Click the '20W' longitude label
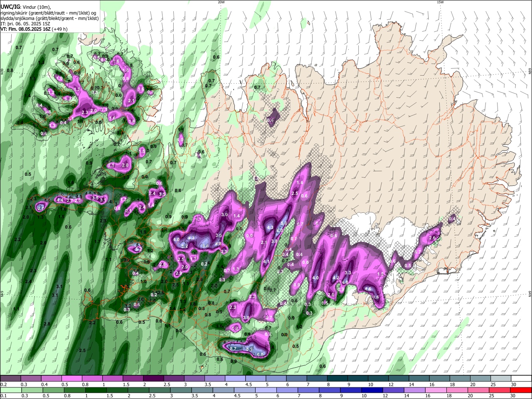Image resolution: width=532 pixels, height=399 pixels. [x=221, y=2]
